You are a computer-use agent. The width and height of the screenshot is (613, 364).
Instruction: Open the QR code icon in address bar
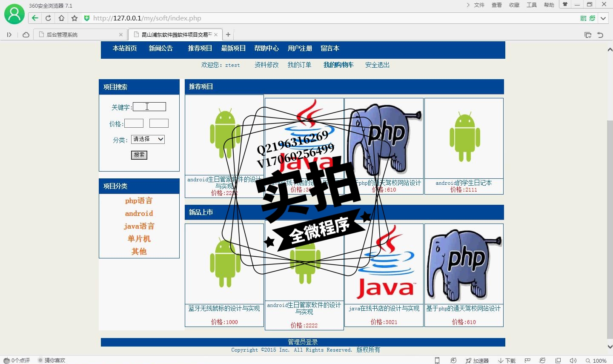pos(583,18)
